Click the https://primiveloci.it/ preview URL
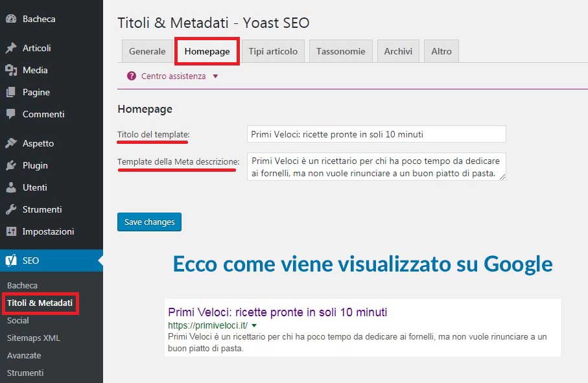The image size is (588, 383). (207, 325)
